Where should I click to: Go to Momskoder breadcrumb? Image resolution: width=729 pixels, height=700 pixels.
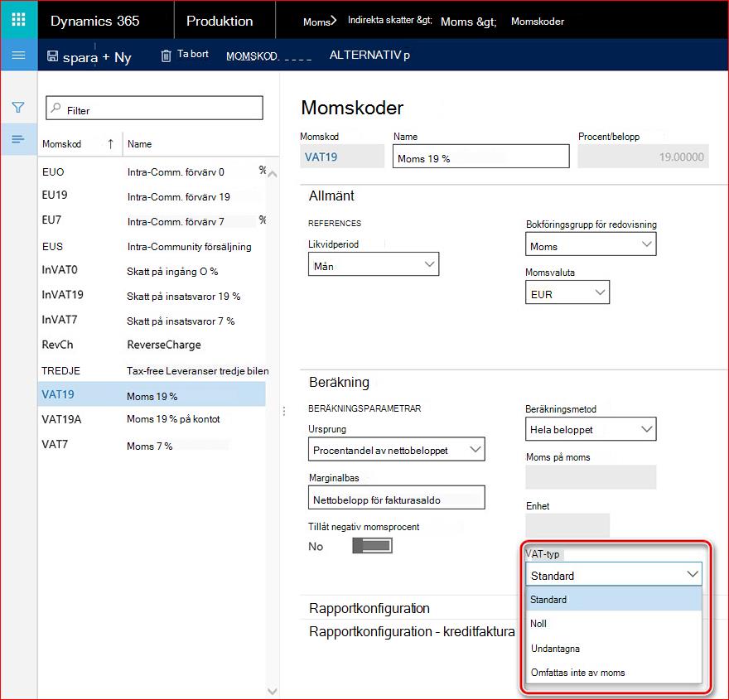(x=538, y=22)
